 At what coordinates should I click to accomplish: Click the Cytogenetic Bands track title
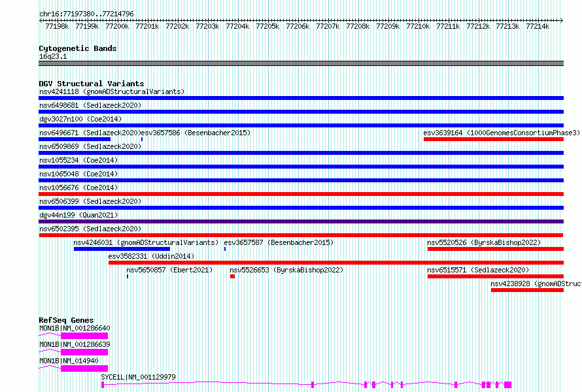[x=78, y=48]
